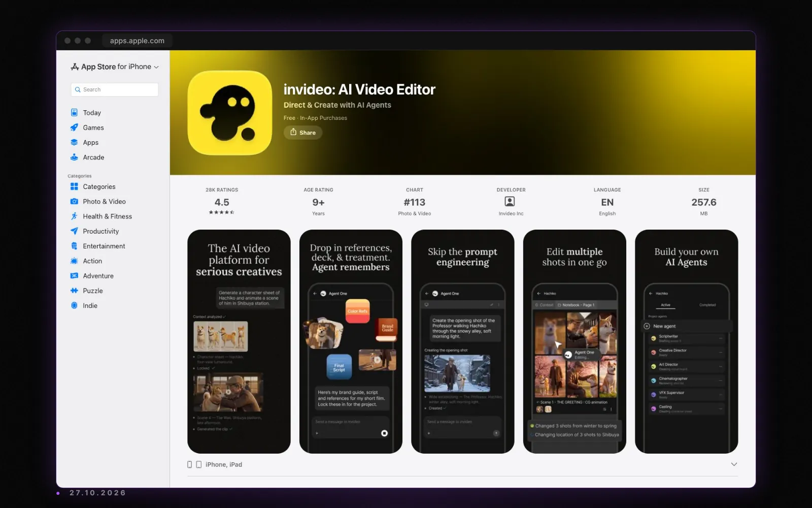
Task: Open the 'Drop in references' screenshot
Action: pyautogui.click(x=351, y=341)
